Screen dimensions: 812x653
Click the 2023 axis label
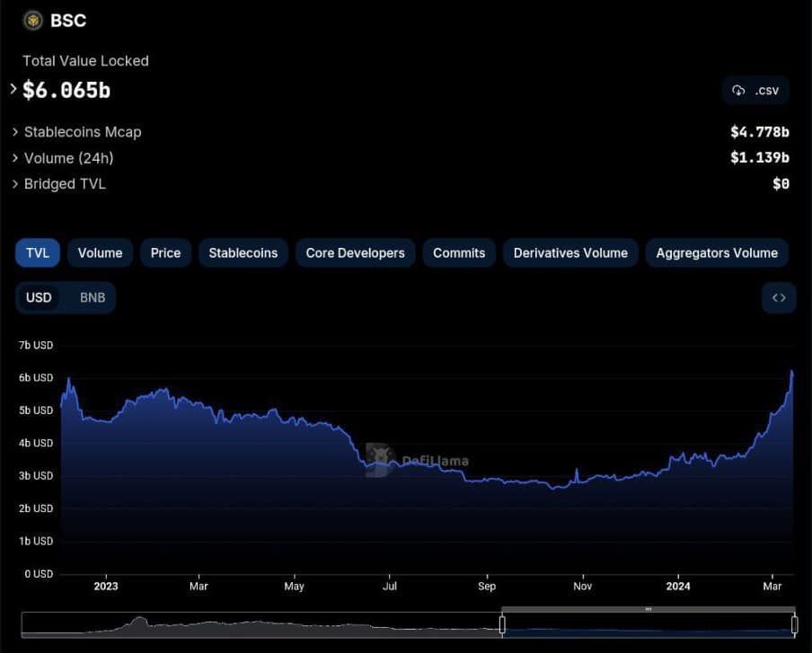click(106, 587)
